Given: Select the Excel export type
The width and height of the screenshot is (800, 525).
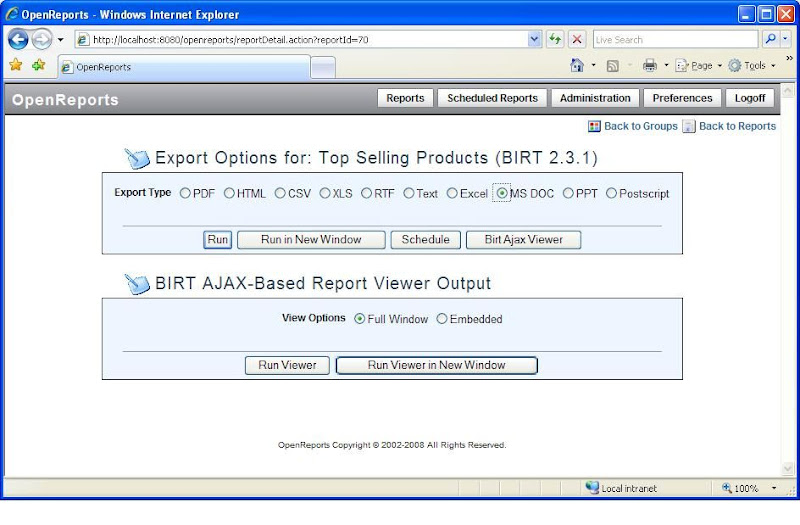Looking at the screenshot, I should click(x=452, y=193).
